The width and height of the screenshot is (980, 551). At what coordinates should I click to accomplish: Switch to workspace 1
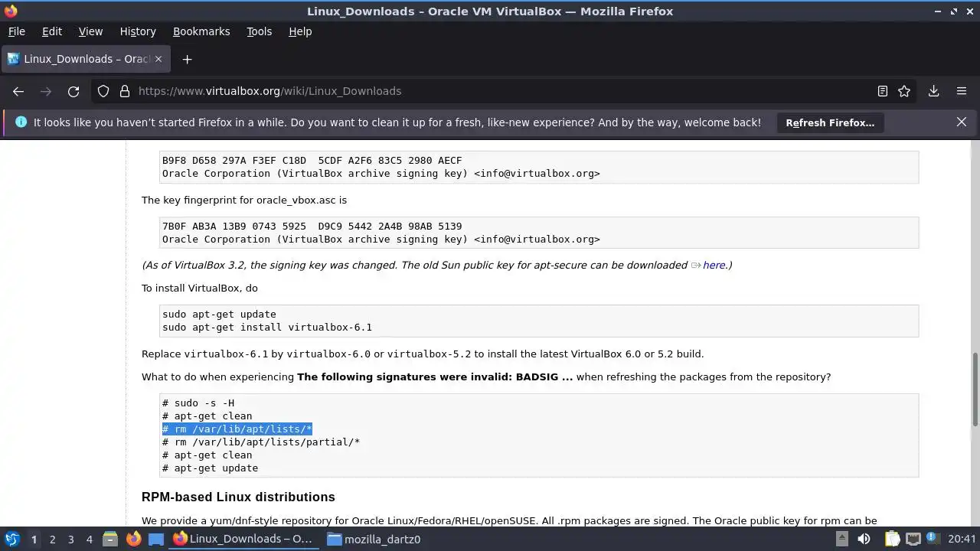tap(34, 540)
